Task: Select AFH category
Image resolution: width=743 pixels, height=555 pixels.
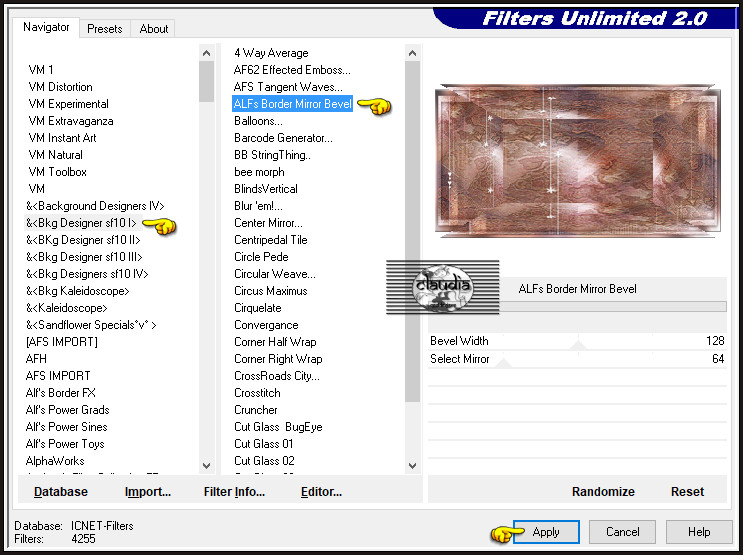Action: [36, 359]
